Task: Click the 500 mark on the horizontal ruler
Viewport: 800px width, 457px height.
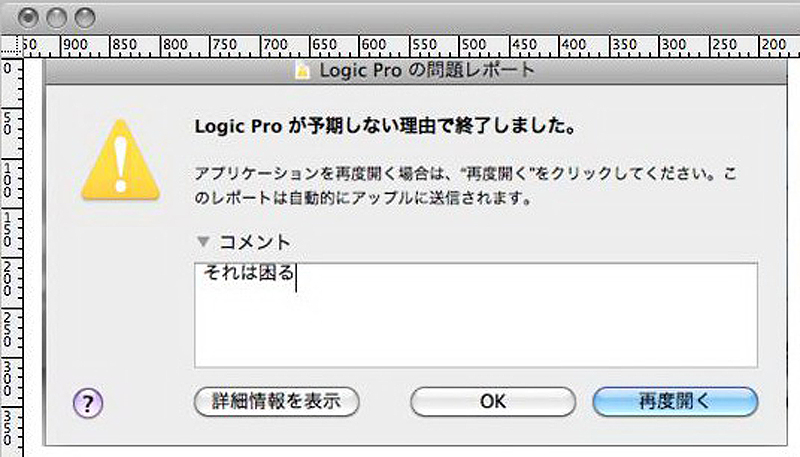Action: click(474, 45)
